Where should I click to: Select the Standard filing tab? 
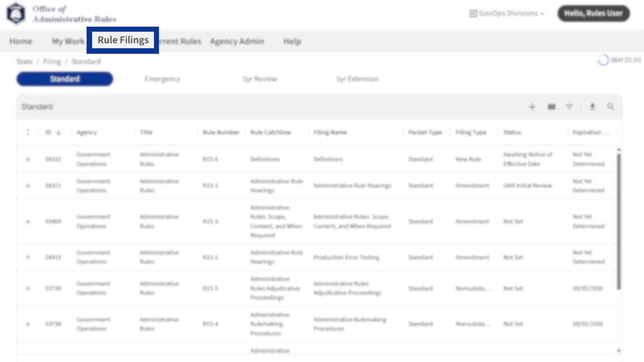[x=64, y=79]
